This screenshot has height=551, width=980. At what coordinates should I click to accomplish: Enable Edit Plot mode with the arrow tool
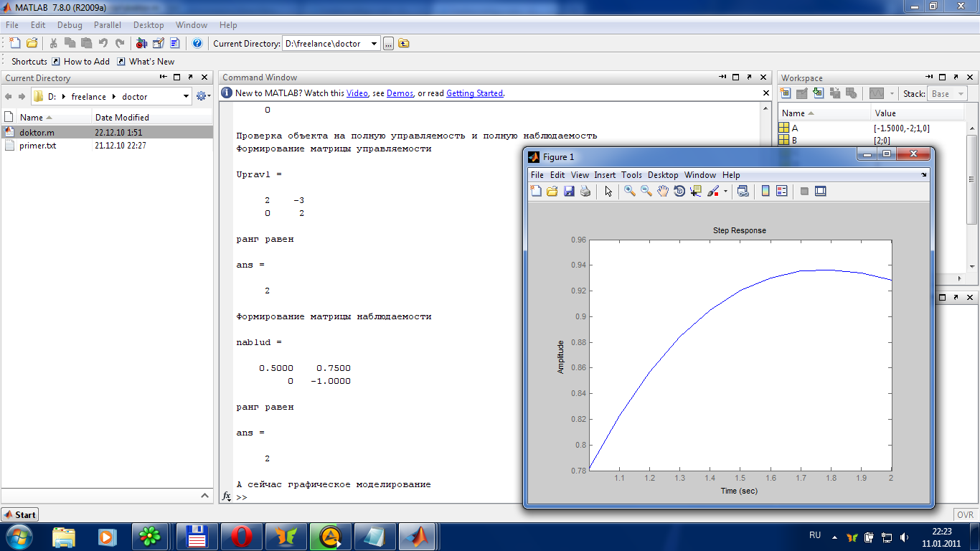click(x=609, y=191)
